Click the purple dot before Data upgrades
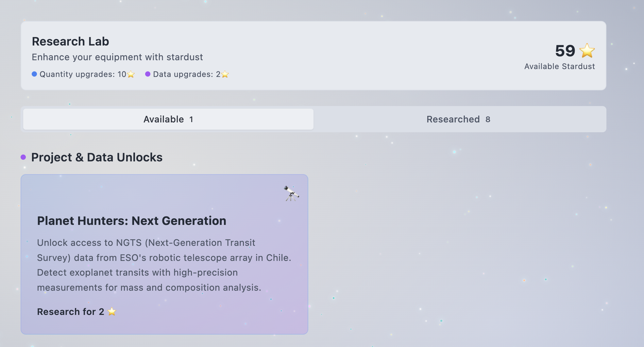The height and width of the screenshot is (347, 644). [x=148, y=74]
